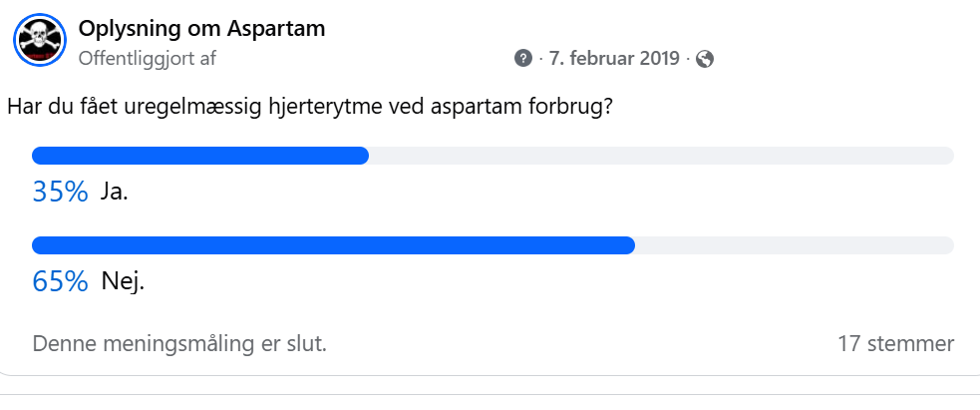Click the globe public visibility icon
Screen dimensions: 980x410
(705, 59)
